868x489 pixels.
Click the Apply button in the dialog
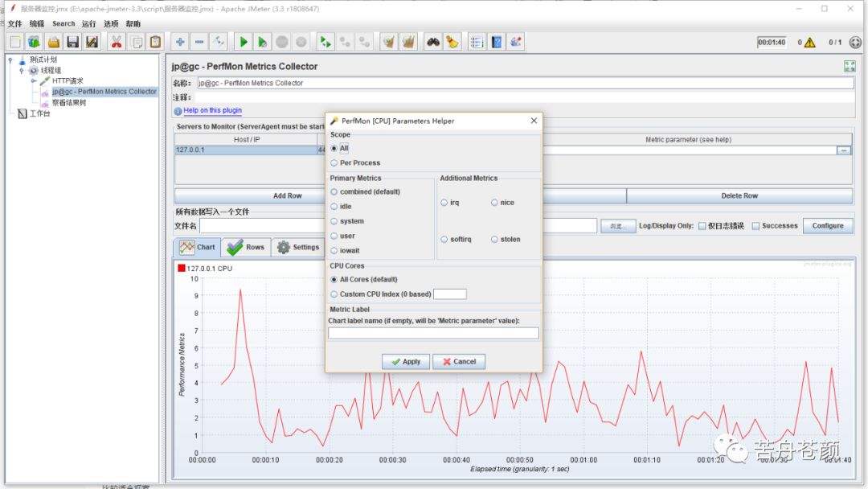(x=406, y=362)
